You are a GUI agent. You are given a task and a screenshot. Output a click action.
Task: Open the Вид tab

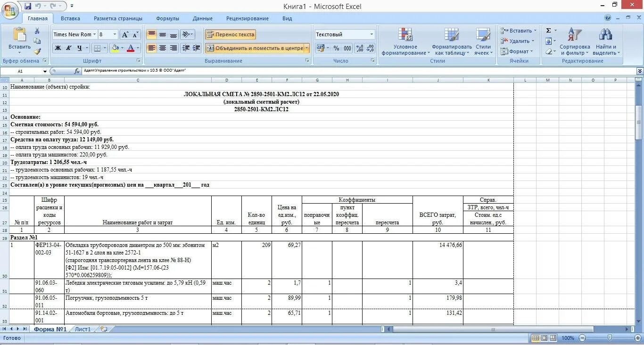(287, 18)
